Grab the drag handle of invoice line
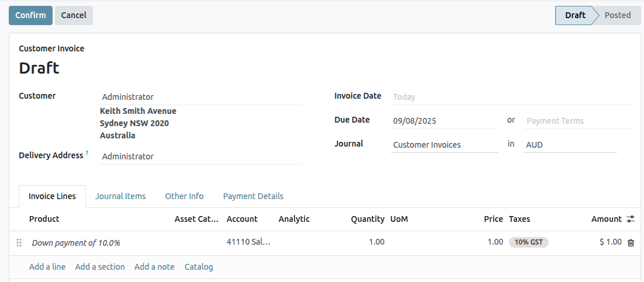The width and height of the screenshot is (644, 282). point(19,243)
